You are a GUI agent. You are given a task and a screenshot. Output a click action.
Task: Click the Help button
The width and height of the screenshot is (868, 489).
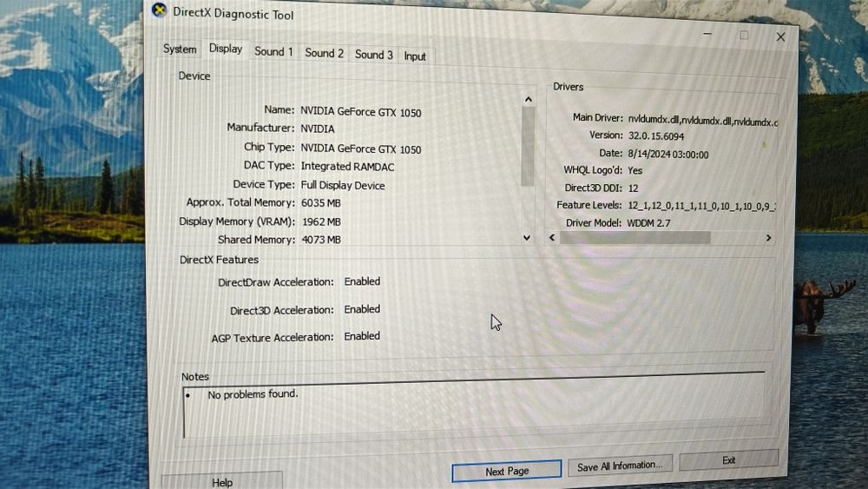[222, 482]
